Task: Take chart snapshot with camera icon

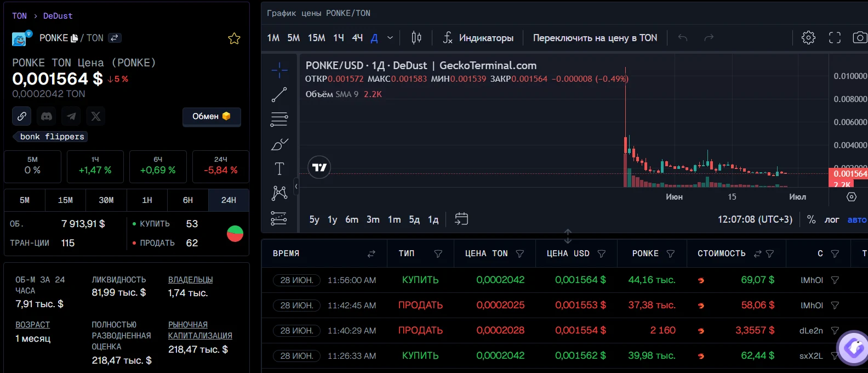Action: 860,38
